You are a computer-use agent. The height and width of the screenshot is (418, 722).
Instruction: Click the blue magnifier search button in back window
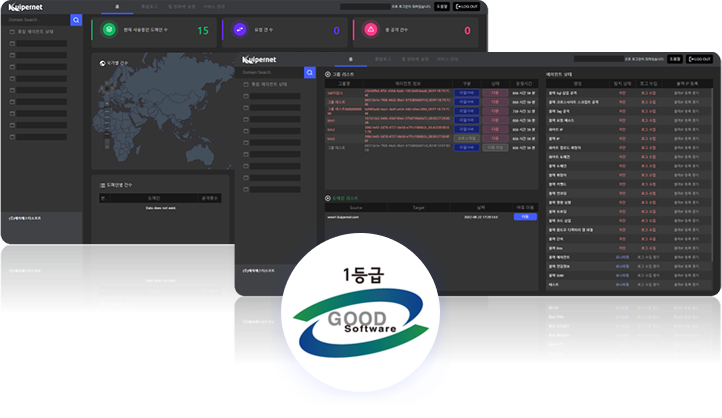pos(76,20)
